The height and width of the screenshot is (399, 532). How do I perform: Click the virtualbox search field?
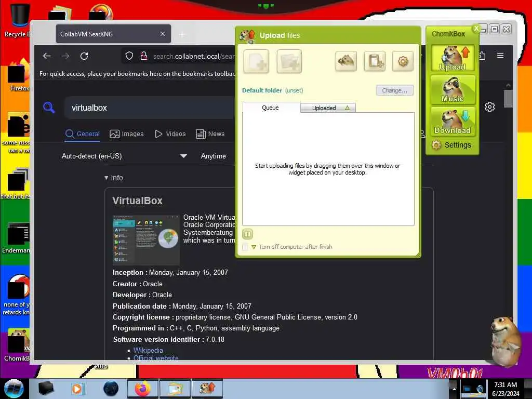point(149,108)
